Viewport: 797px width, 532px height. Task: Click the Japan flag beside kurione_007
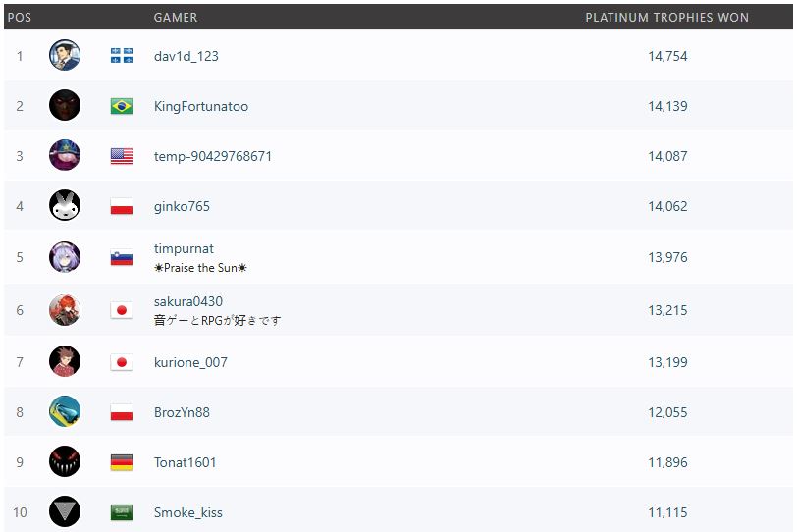click(122, 362)
